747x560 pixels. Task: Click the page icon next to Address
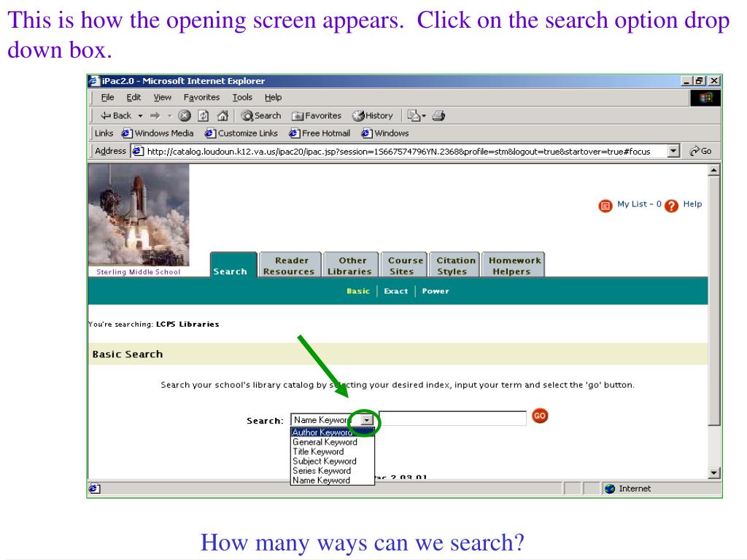click(138, 152)
